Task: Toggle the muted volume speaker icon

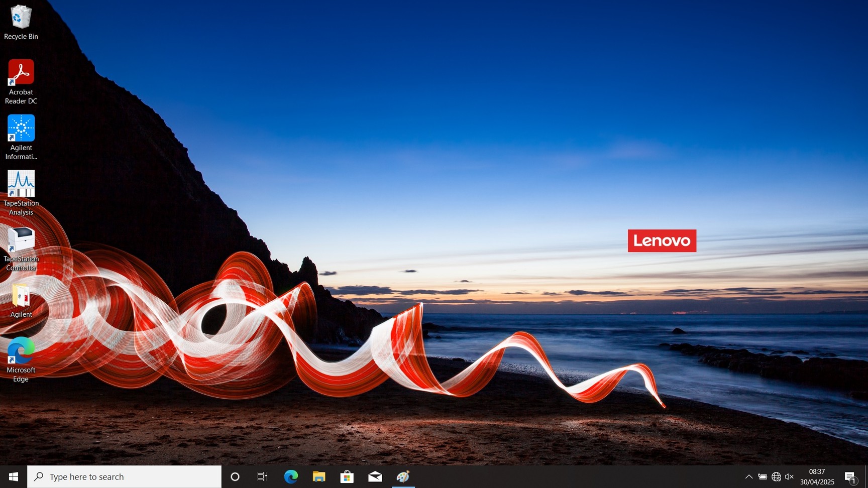Action: (789, 476)
